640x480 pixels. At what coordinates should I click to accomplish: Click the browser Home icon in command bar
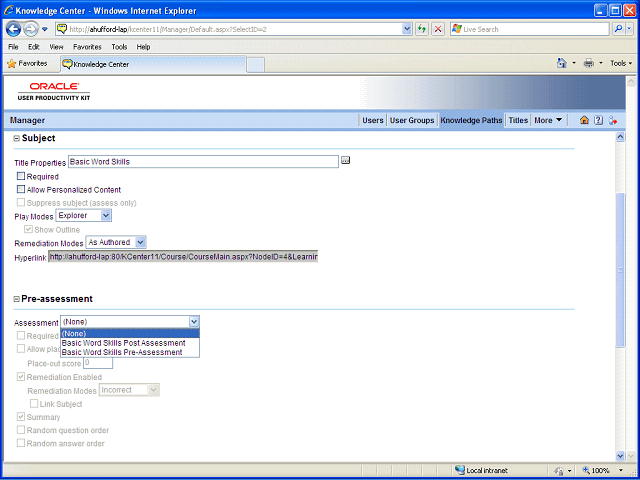click(x=562, y=63)
